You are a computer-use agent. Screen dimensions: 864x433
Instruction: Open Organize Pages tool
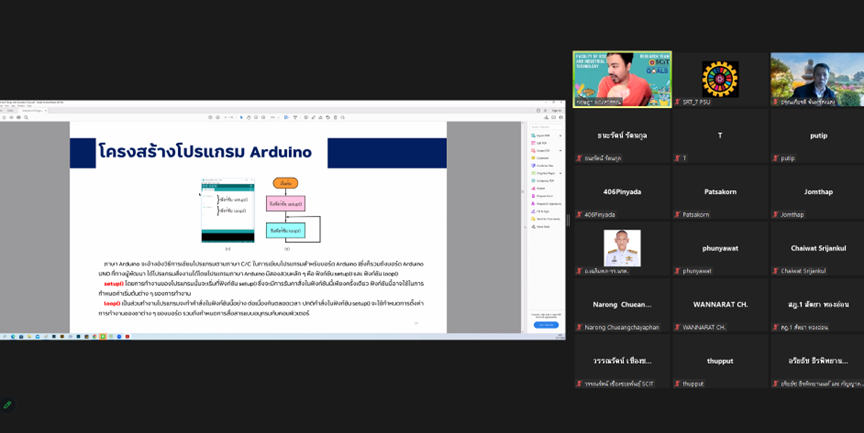544,174
